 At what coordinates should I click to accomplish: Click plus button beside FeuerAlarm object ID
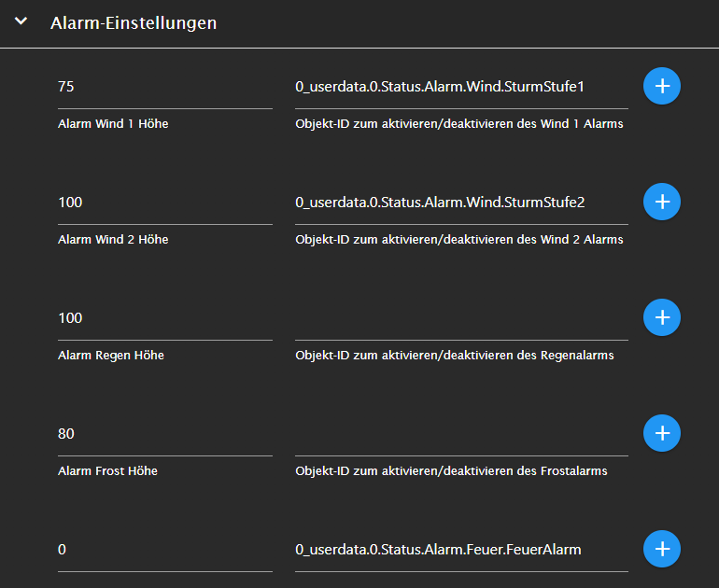pos(662,549)
